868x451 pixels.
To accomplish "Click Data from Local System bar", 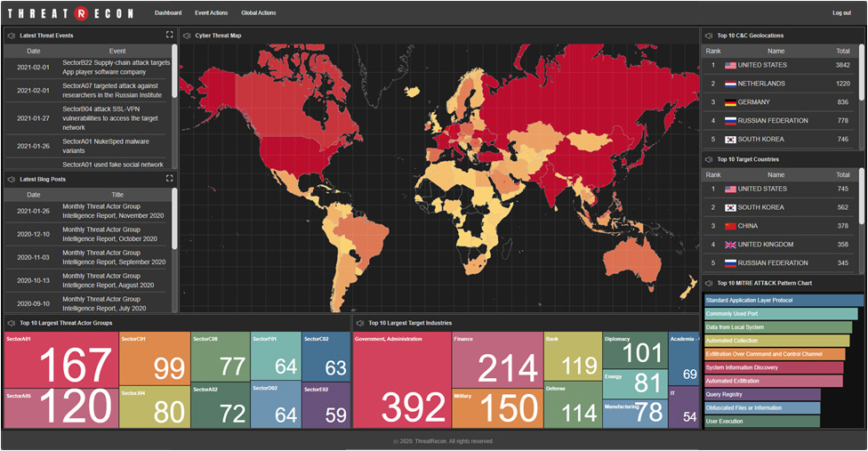I will pos(778,327).
